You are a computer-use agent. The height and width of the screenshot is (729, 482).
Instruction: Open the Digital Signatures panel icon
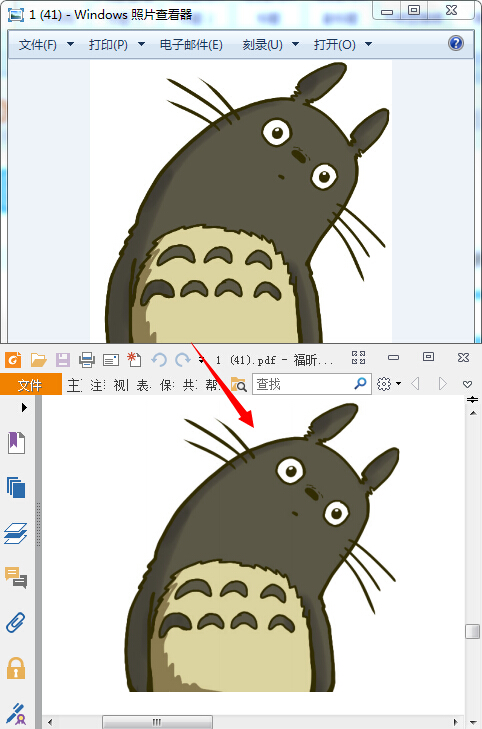16,715
